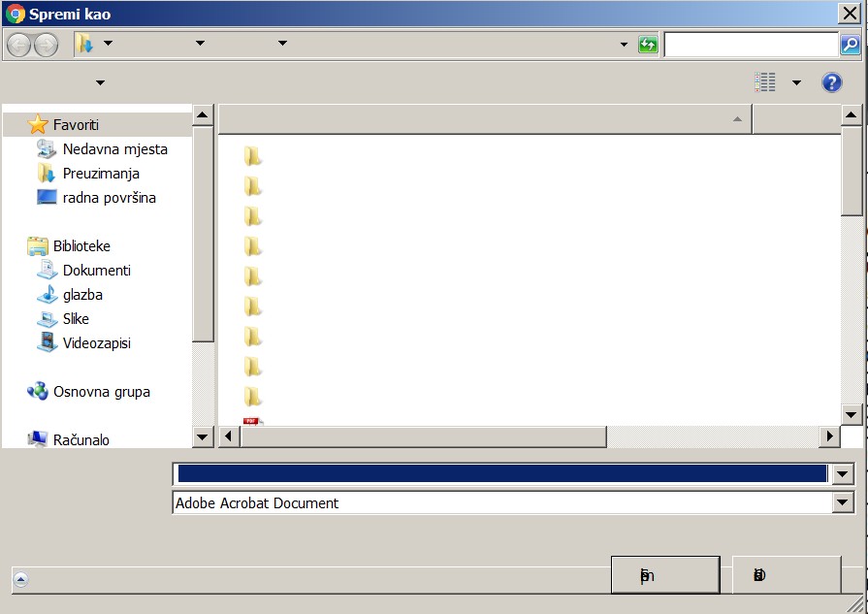The height and width of the screenshot is (614, 868).
Task: Click the green refresh button beside address bar
Action: pos(648,45)
